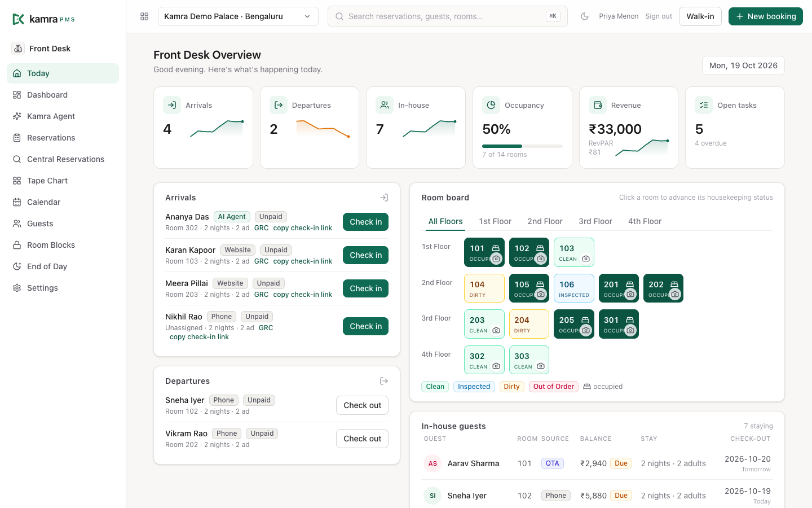Click the Departures stat card icon
This screenshot has height=508, width=812.
tap(279, 105)
